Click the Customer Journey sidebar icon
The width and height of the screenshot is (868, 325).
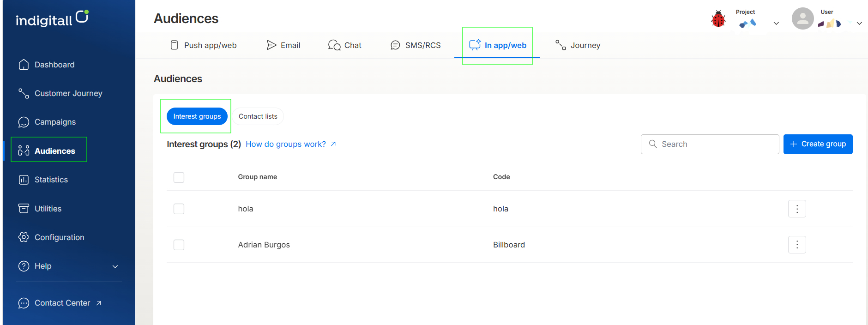click(24, 93)
